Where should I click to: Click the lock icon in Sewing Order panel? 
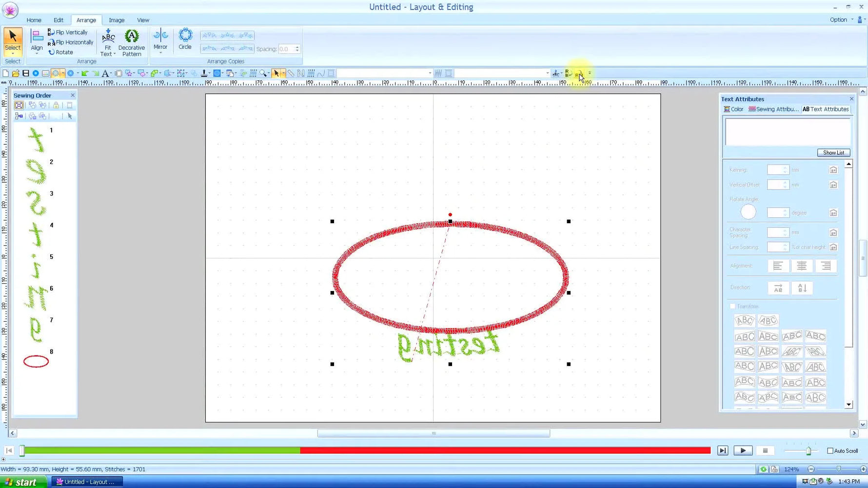[56, 105]
